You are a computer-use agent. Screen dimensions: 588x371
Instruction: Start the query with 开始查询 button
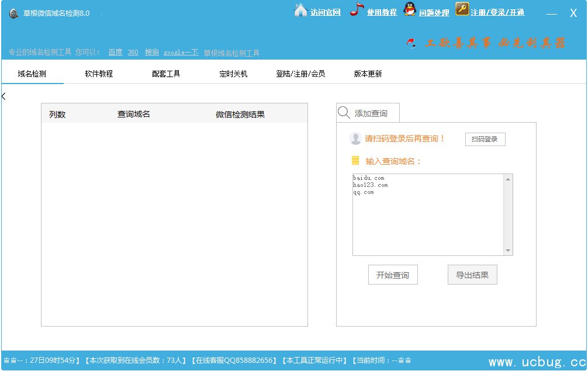click(x=393, y=275)
